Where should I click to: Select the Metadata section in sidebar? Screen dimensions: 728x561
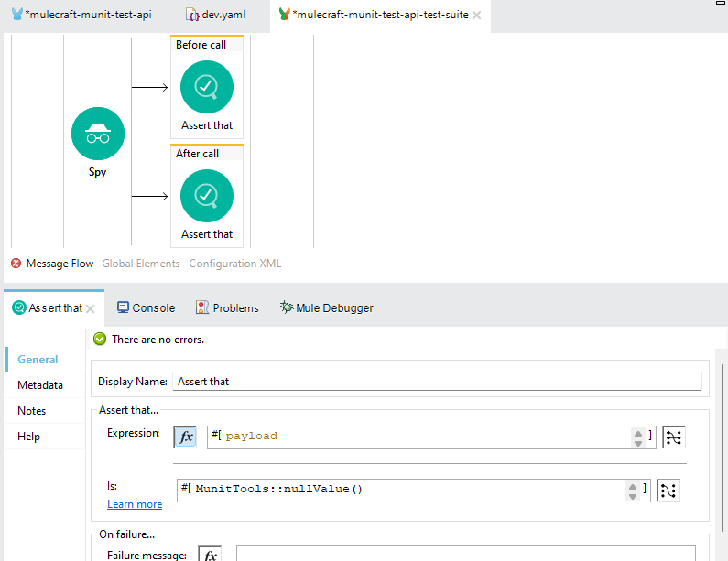tap(40, 385)
